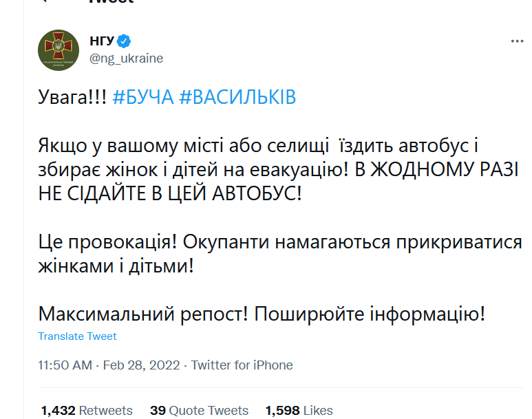
Task: View the 1,598 Likes list
Action: 299,411
